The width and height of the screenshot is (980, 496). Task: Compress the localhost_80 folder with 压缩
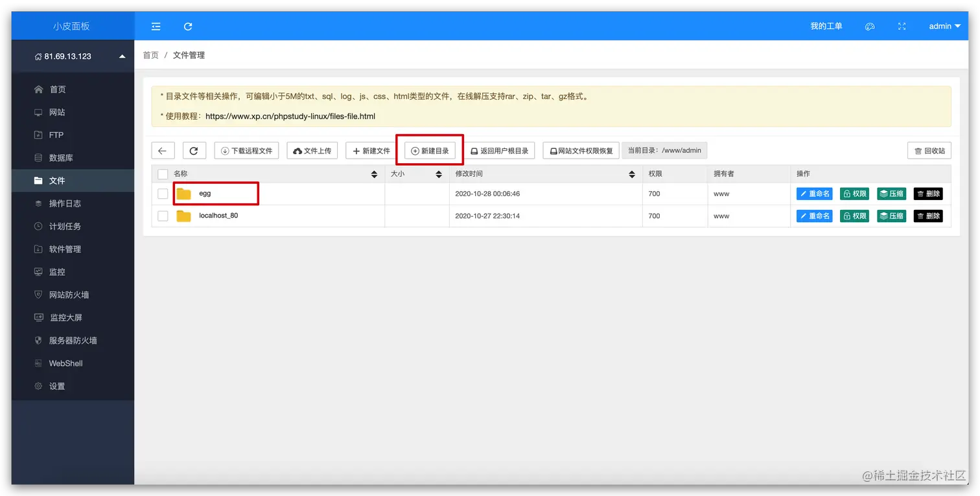[891, 216]
